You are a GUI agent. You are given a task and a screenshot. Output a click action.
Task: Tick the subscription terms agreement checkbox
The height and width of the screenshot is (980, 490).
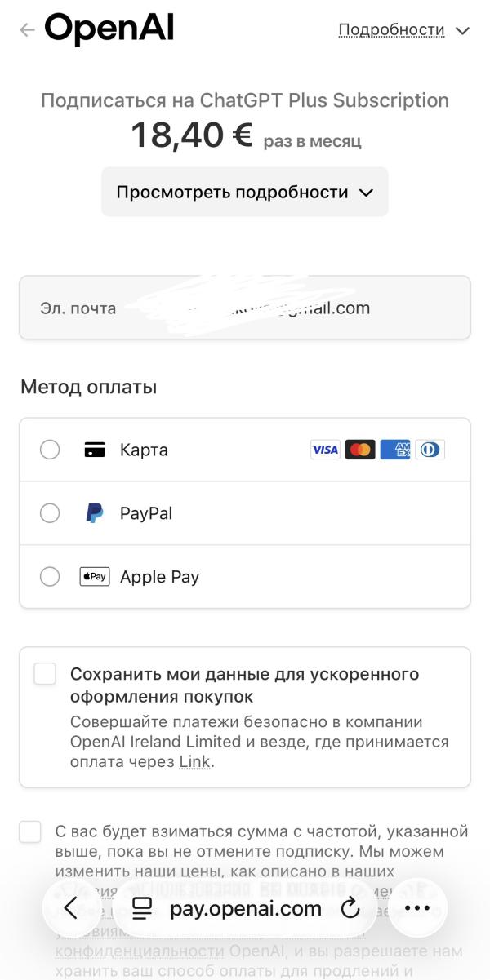pyautogui.click(x=30, y=832)
